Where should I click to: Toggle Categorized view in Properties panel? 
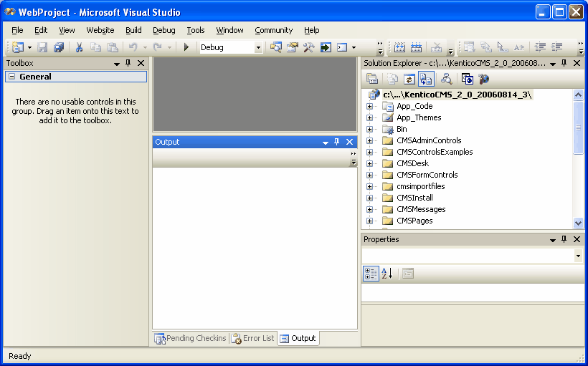pyautogui.click(x=371, y=274)
